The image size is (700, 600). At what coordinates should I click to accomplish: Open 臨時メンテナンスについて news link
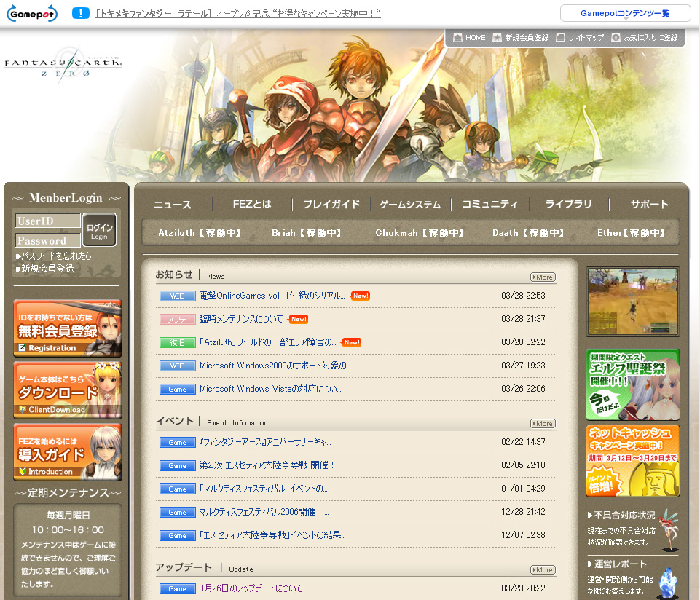pos(241,319)
